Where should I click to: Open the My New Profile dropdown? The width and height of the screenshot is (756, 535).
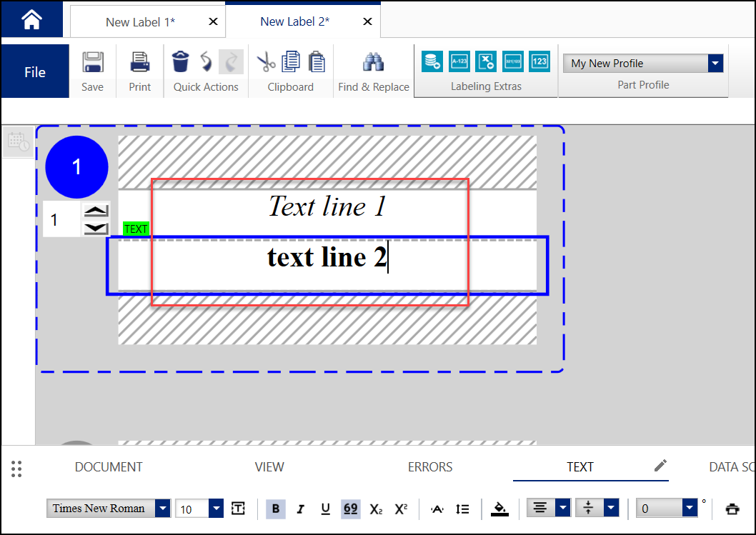click(x=715, y=64)
